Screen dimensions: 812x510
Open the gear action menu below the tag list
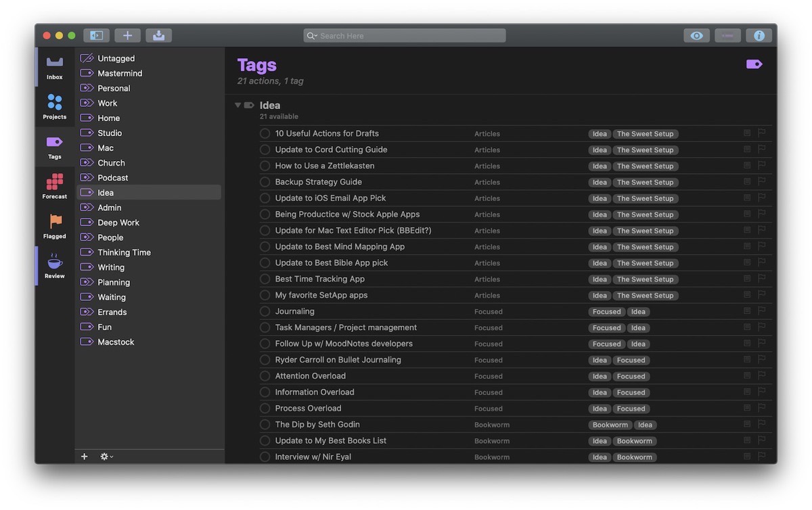click(106, 457)
